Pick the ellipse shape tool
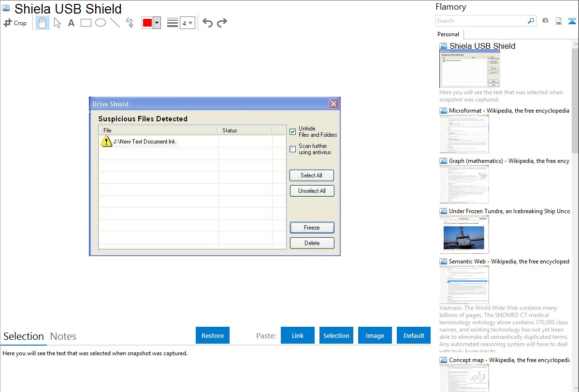Screen dimensions: 579x392 (101, 23)
